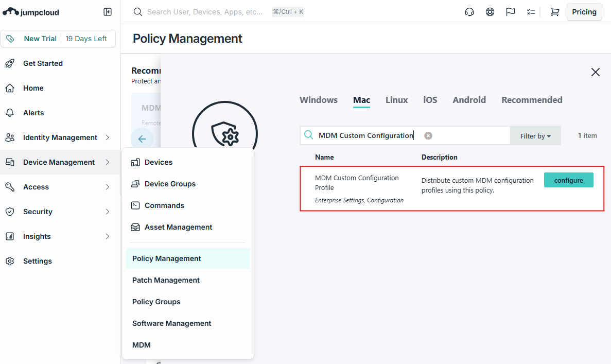Switch to the Windows tab

point(318,100)
